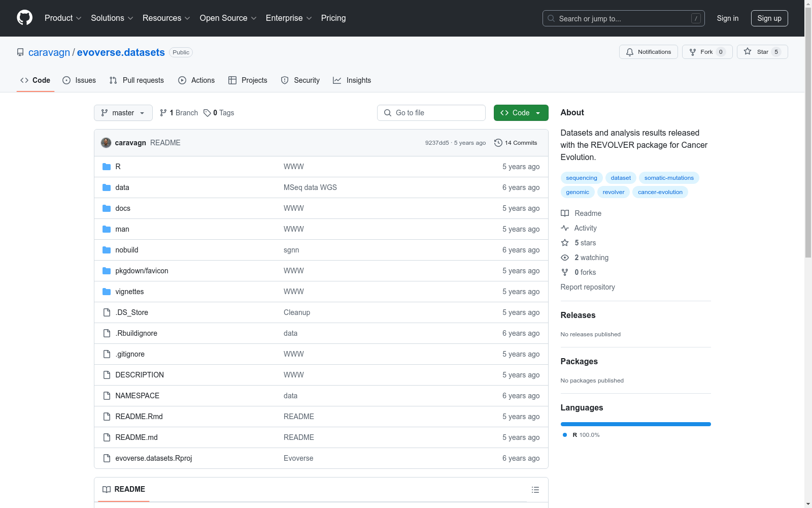Click the .DS_Store file icon
The width and height of the screenshot is (812, 508).
tap(107, 312)
